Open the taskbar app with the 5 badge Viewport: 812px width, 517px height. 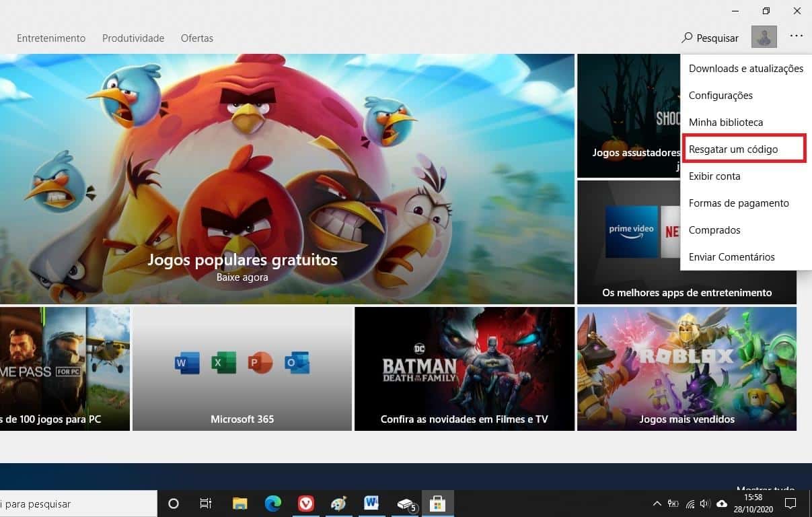tap(406, 504)
